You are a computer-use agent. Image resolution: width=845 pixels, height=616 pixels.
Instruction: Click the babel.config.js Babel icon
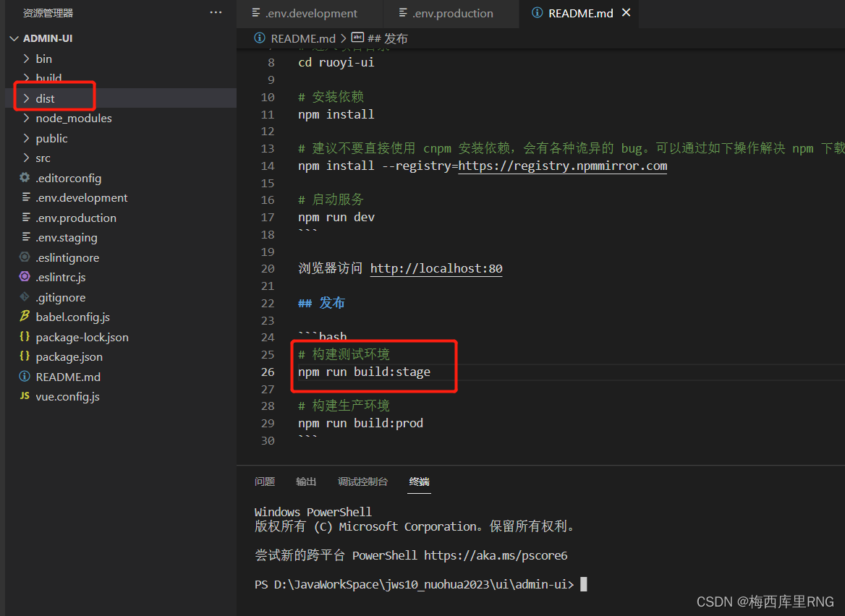click(25, 317)
